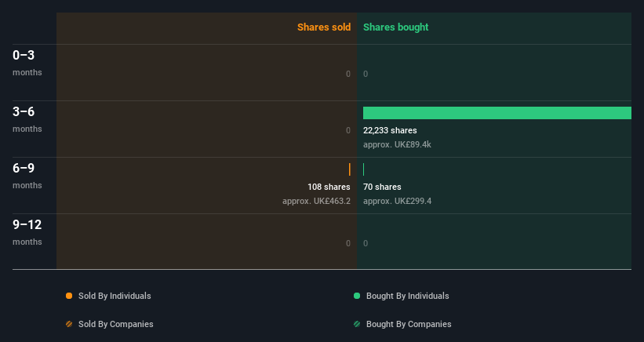
Task: Click the striped Sold By Companies legend swatch
Action: tap(69, 324)
